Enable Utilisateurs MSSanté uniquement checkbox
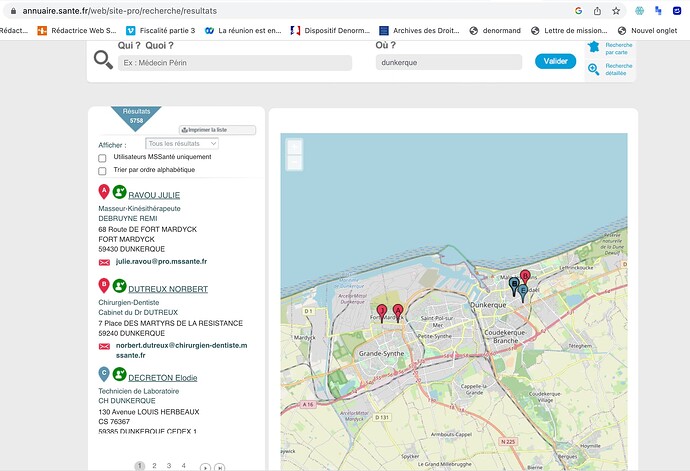Image resolution: width=690 pixels, height=471 pixels. (x=103, y=158)
